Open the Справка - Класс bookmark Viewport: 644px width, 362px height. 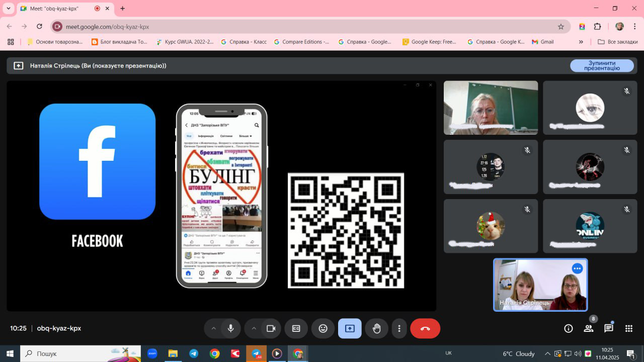pyautogui.click(x=244, y=42)
